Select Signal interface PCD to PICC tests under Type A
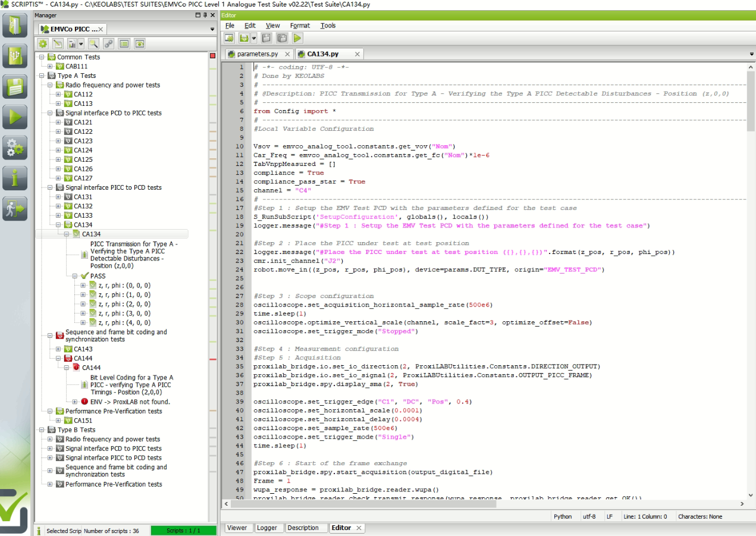The height and width of the screenshot is (536, 756). (x=113, y=113)
